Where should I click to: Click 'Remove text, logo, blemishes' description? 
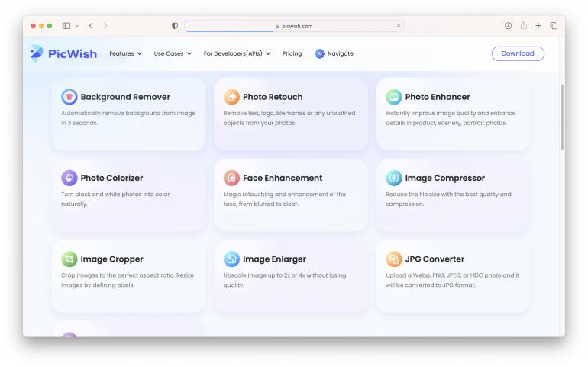pyautogui.click(x=289, y=118)
